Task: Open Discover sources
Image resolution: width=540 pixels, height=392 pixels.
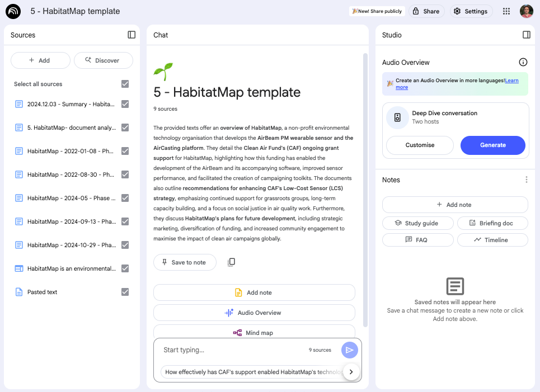Action: (x=104, y=60)
